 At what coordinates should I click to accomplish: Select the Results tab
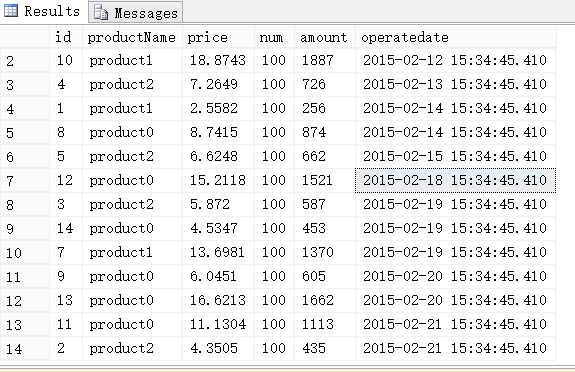(43, 11)
